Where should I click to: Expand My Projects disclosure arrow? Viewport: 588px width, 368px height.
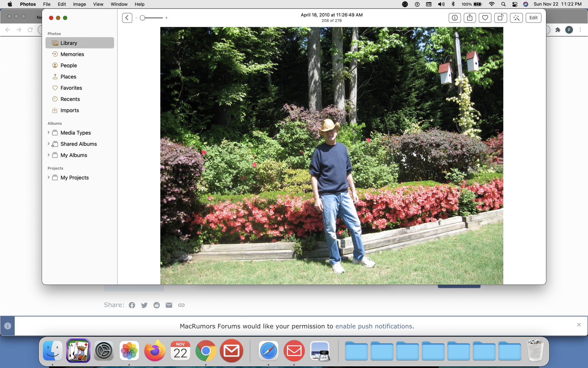[x=49, y=178]
